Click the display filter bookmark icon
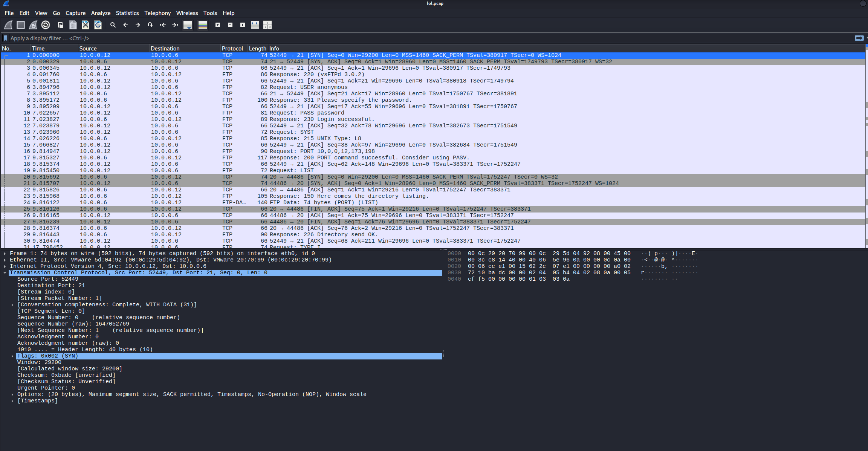 click(5, 38)
